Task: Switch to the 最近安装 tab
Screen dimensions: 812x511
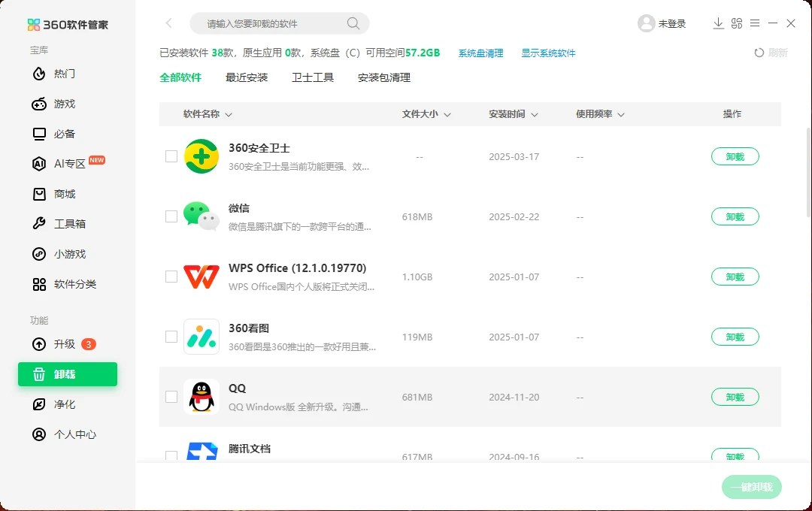Action: pyautogui.click(x=247, y=77)
